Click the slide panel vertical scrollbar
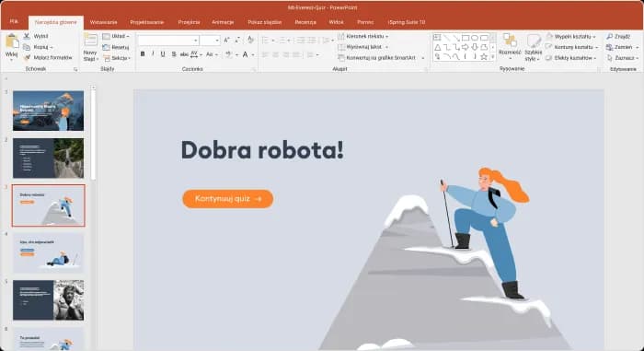 click(93, 135)
